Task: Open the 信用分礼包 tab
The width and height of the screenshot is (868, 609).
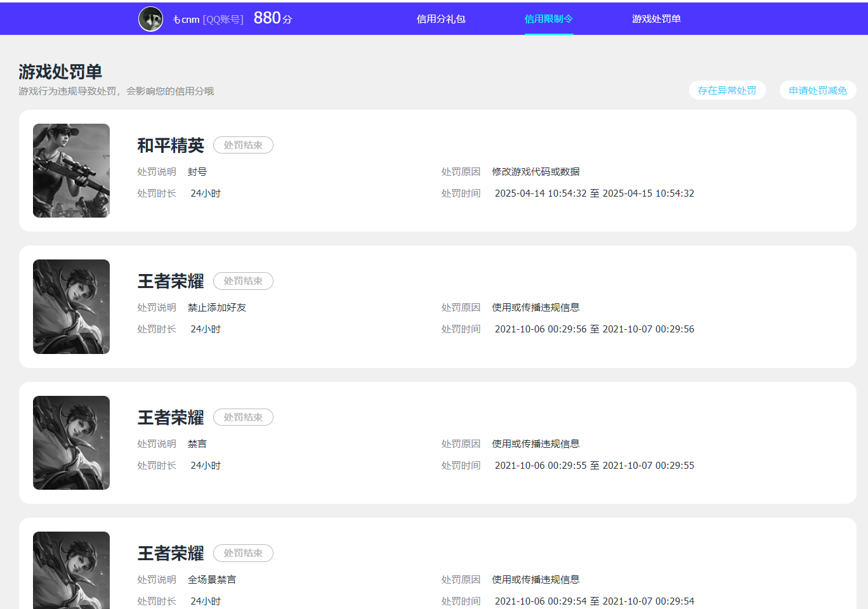Action: [x=441, y=19]
